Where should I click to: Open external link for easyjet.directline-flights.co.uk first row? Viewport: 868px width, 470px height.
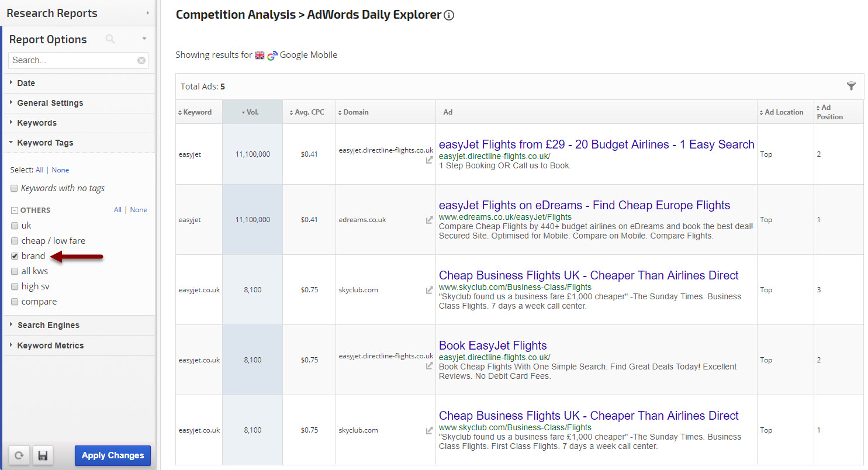click(430, 159)
